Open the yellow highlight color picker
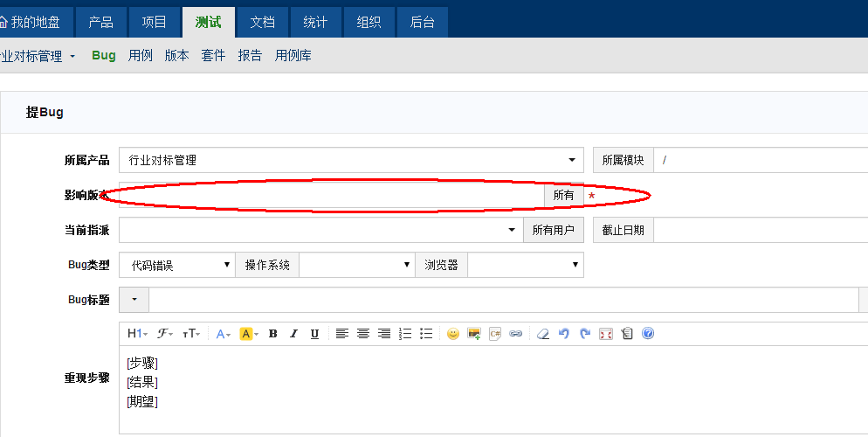Viewport: 868px width, 437px height. pos(249,333)
